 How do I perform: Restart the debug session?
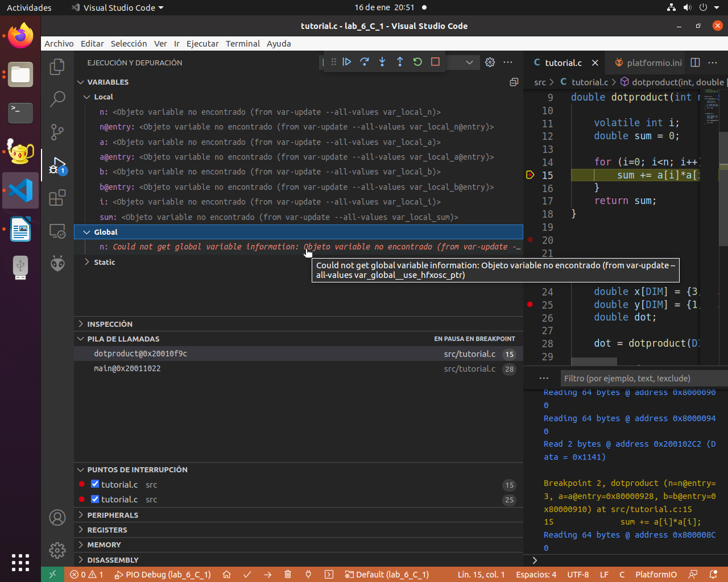417,62
